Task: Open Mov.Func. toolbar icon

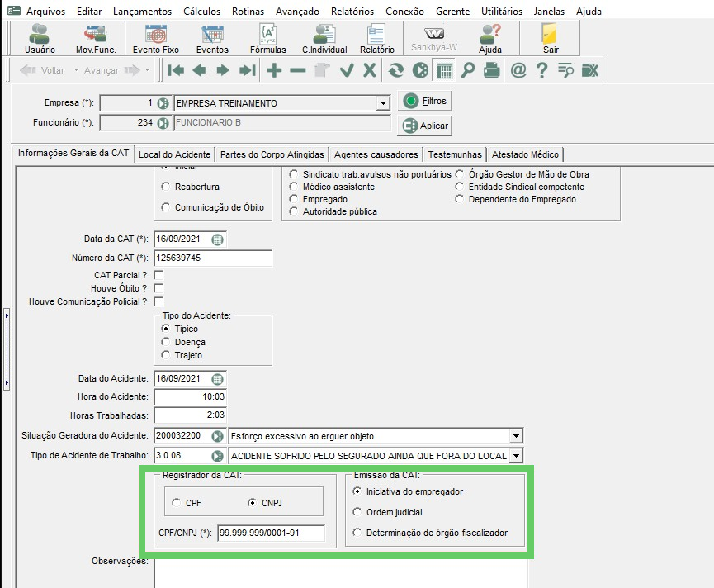Action: click(96, 38)
